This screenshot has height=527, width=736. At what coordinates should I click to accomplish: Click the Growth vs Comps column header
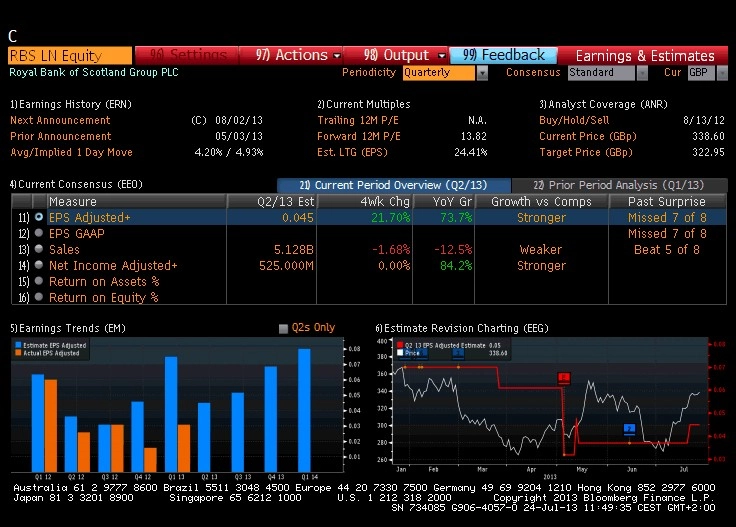541,201
